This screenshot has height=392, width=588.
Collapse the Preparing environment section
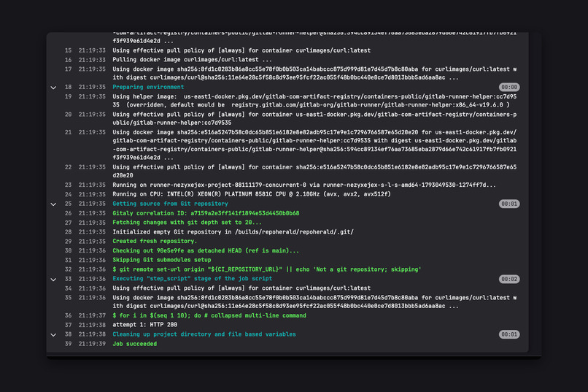(53, 88)
